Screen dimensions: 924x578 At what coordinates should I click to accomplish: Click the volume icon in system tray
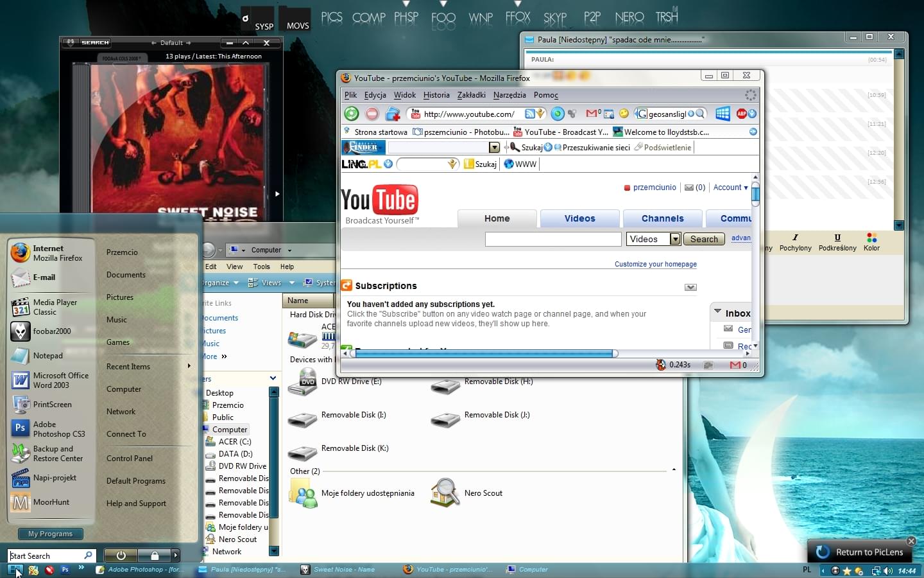click(x=888, y=570)
